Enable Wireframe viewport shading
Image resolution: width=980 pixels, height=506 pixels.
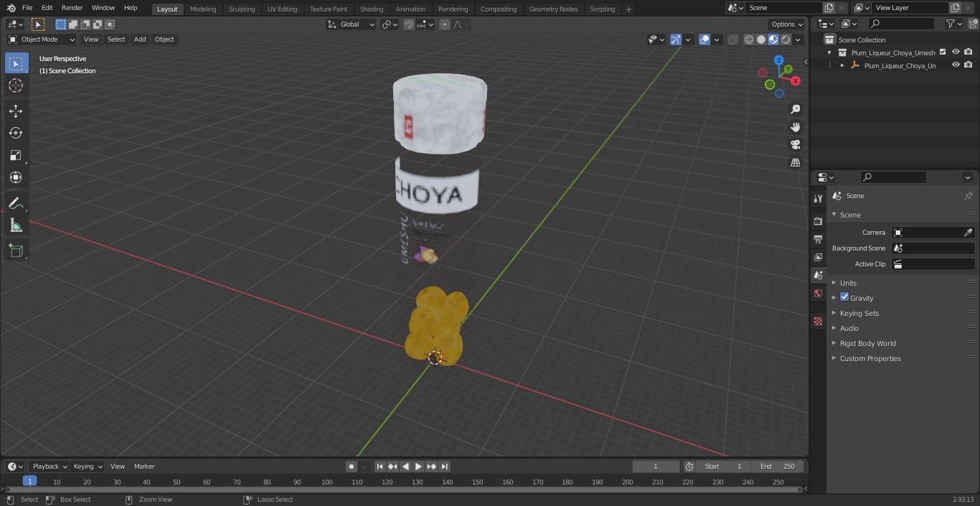pyautogui.click(x=749, y=39)
